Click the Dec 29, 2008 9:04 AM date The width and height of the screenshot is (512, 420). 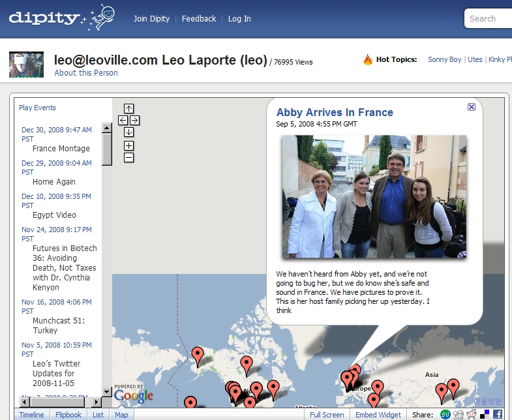tap(57, 168)
